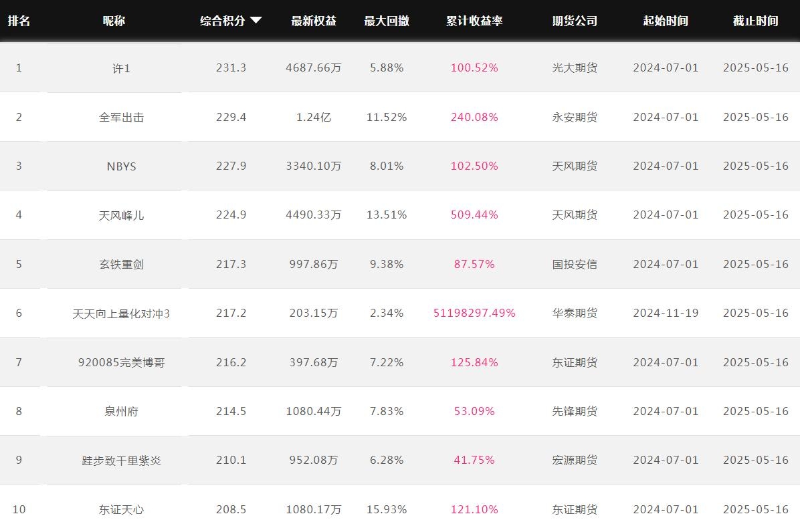The height and width of the screenshot is (532, 800).
Task: Select the score value 217.2
Action: pyautogui.click(x=231, y=313)
